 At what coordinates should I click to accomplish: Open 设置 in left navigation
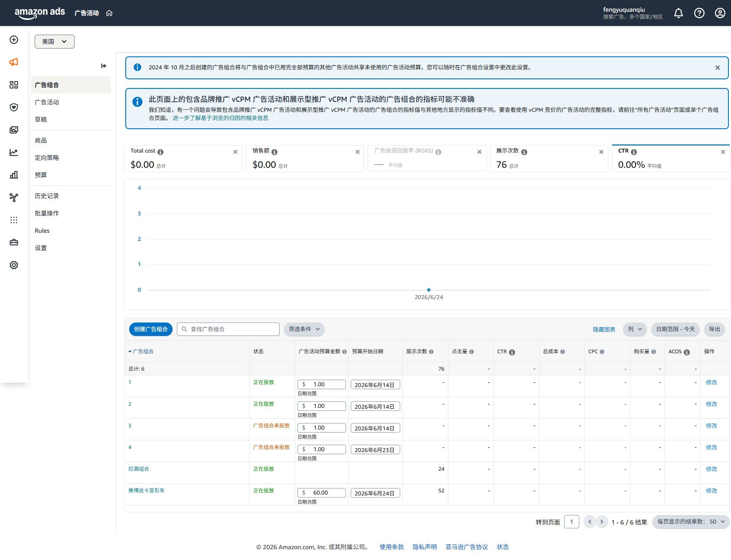(x=41, y=248)
